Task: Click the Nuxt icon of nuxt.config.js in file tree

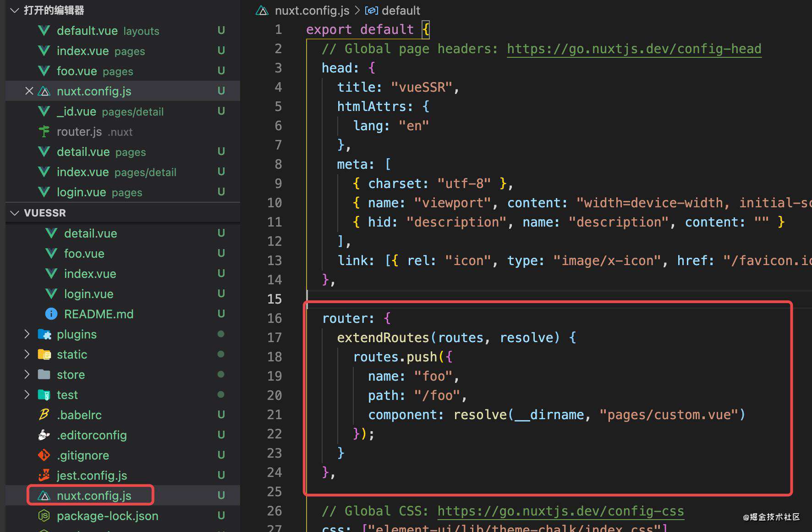Action: (x=44, y=496)
